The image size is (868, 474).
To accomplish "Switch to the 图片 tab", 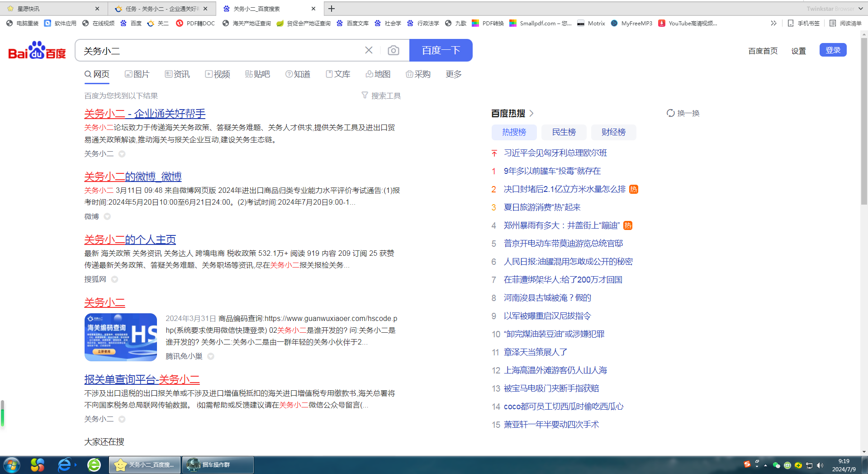I will (137, 74).
